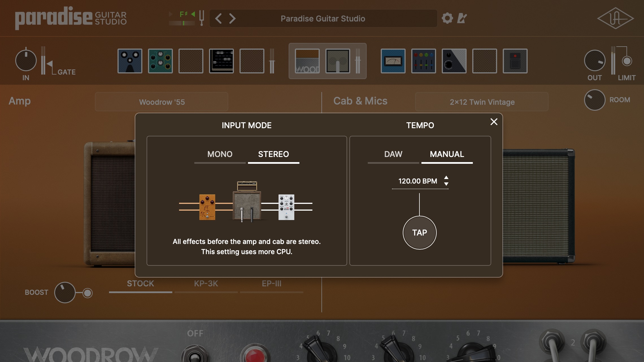Image resolution: width=644 pixels, height=362 pixels.
Task: Switch input mode to MONO
Action: tap(220, 154)
